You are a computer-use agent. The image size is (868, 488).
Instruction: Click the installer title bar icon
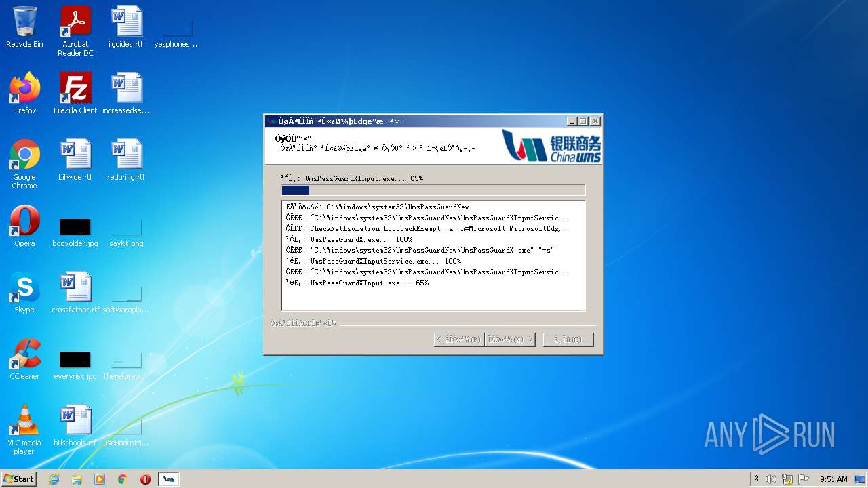tap(272, 121)
